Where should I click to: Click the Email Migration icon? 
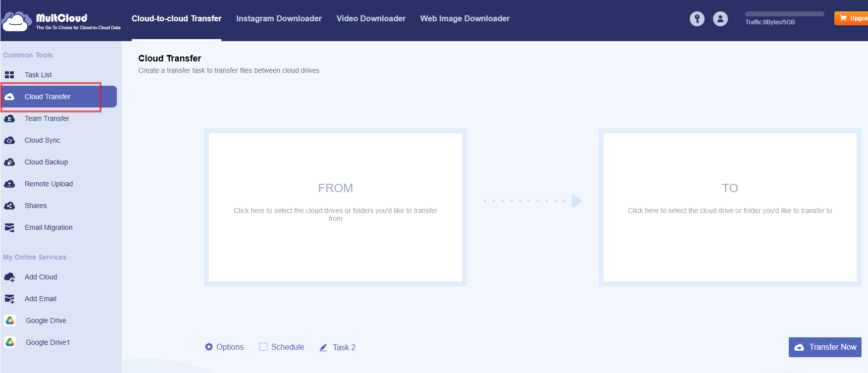coord(9,227)
